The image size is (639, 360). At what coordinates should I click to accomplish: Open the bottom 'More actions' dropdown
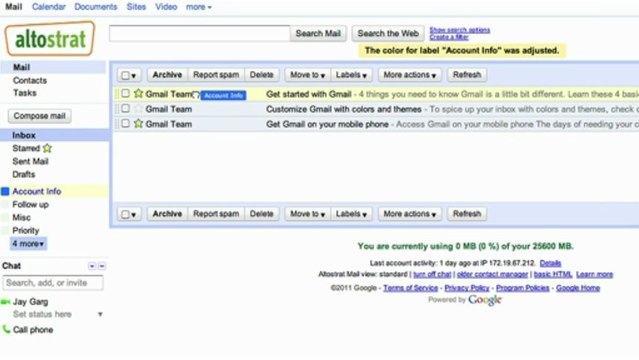click(410, 214)
